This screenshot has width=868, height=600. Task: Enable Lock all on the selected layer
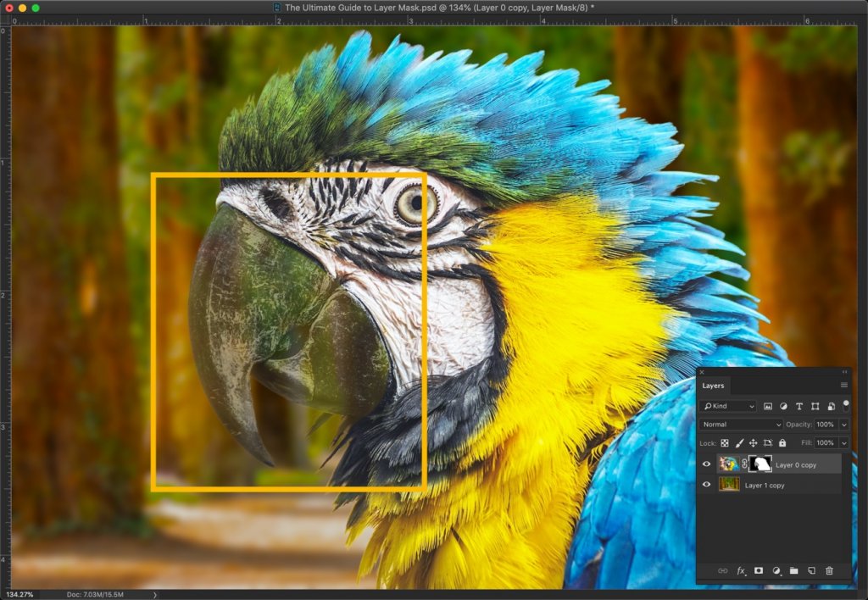click(x=782, y=442)
